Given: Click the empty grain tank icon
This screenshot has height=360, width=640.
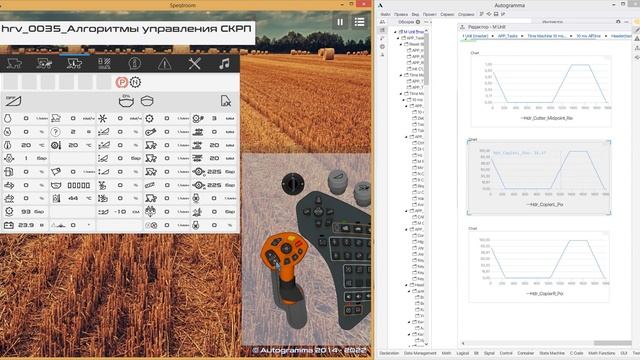Looking at the screenshot, I should (147, 101).
